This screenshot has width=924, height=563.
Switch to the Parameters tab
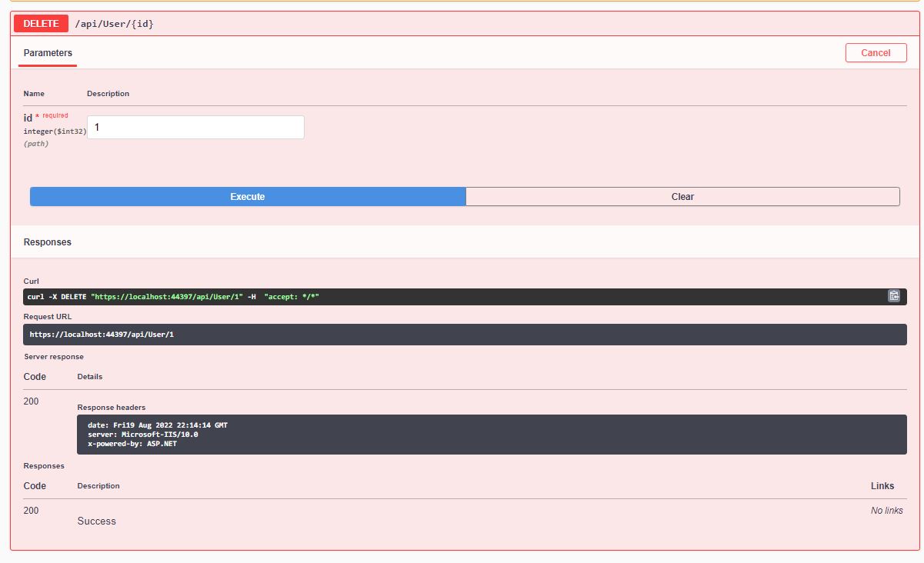[47, 53]
